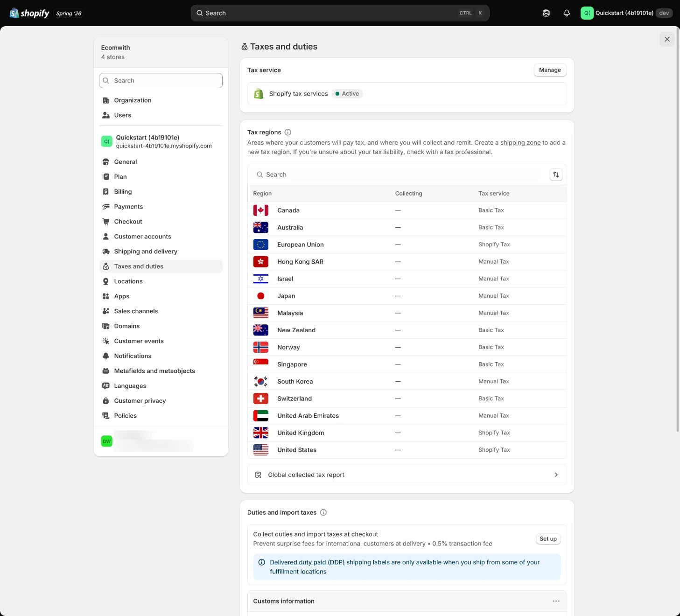Click the Set up button for duties
Screen dimensions: 680x616
pos(548,539)
